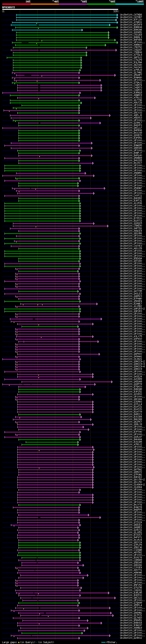
Task: Select hit label UniRef100_B3RLN5
Action: [131, 593]
